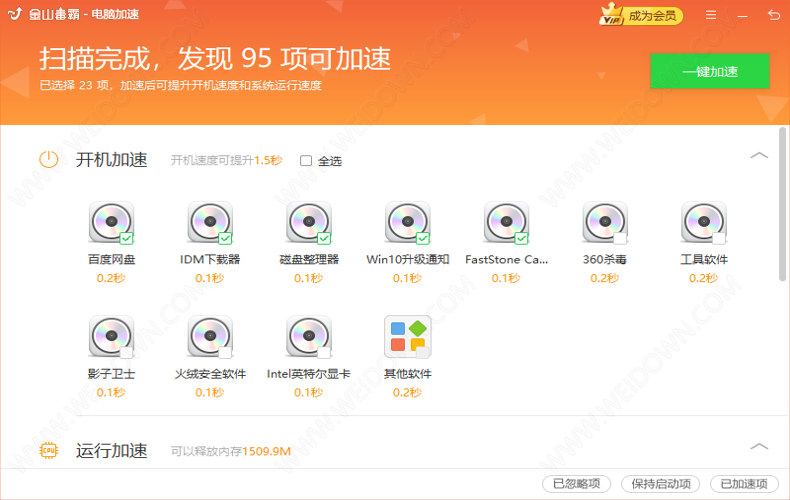Image resolution: width=790 pixels, height=500 pixels.
Task: Uncheck the 磁盘整理器 item checkbox
Action: click(x=324, y=238)
